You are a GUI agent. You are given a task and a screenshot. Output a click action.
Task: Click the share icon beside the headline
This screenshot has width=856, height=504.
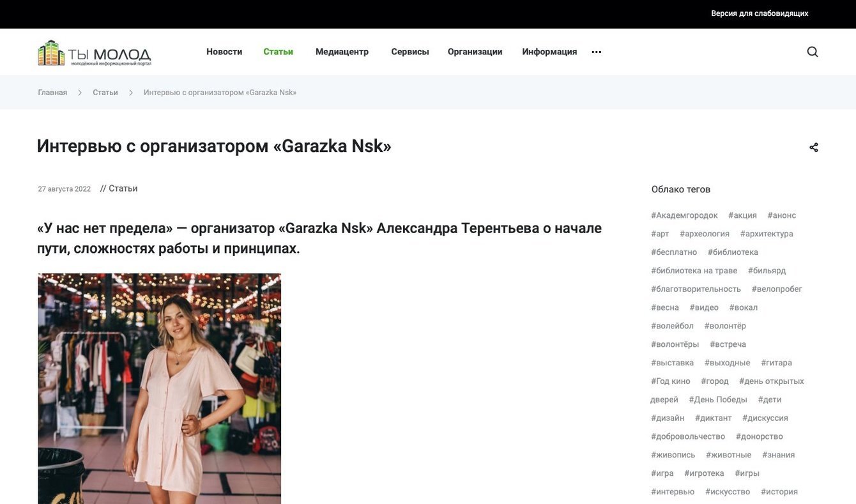pyautogui.click(x=814, y=148)
